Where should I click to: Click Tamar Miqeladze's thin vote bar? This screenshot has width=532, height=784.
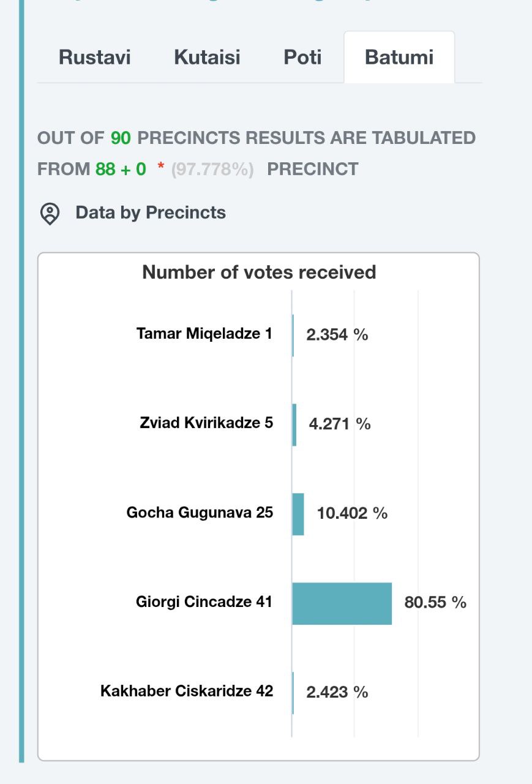[293, 335]
